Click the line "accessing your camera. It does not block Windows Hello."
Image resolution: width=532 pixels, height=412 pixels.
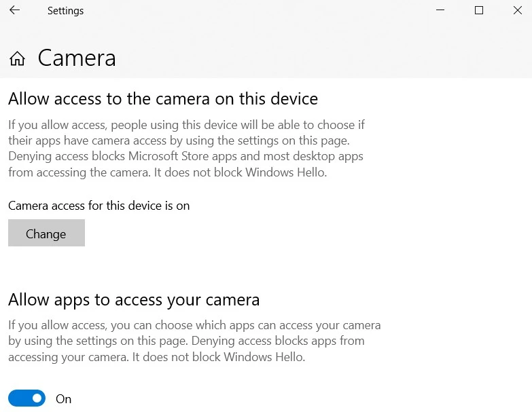pos(156,356)
